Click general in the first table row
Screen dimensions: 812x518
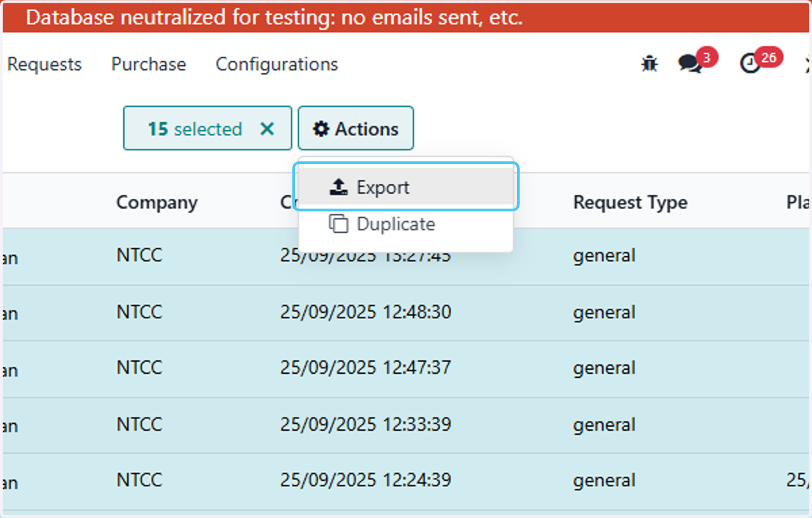(x=604, y=256)
